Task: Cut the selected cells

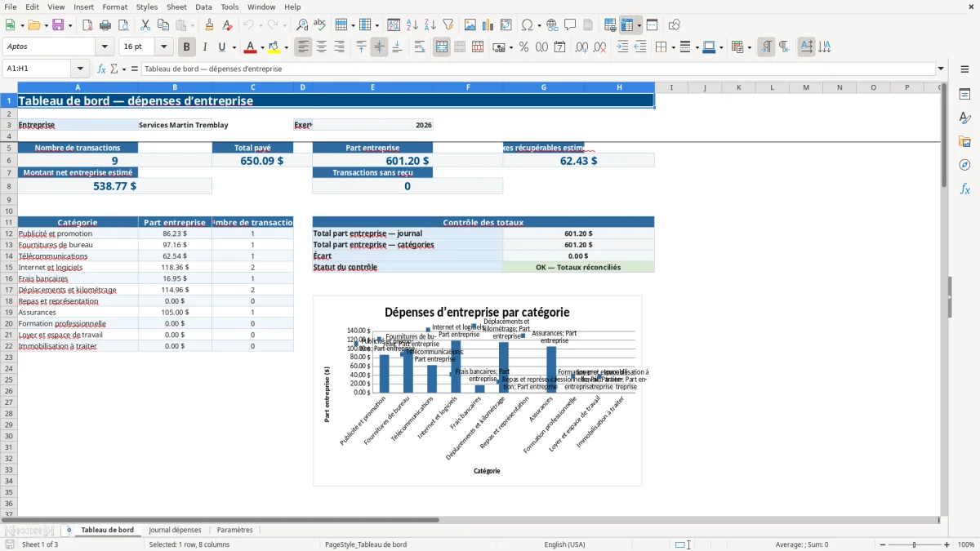Action: 145,25
